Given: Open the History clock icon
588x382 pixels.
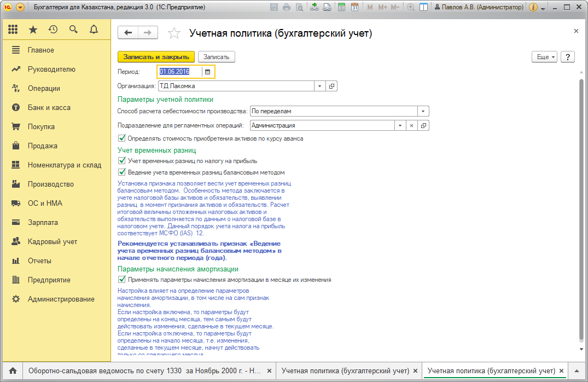Looking at the screenshot, I should (x=53, y=29).
